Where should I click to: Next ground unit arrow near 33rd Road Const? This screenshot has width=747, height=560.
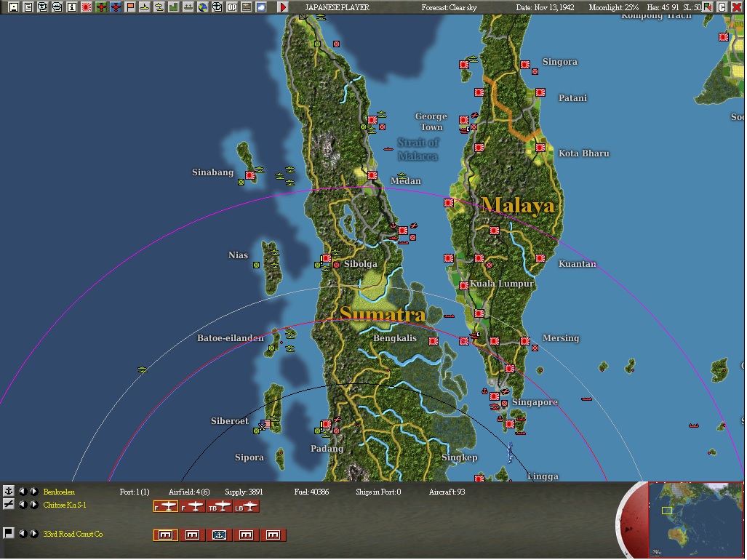(34, 533)
